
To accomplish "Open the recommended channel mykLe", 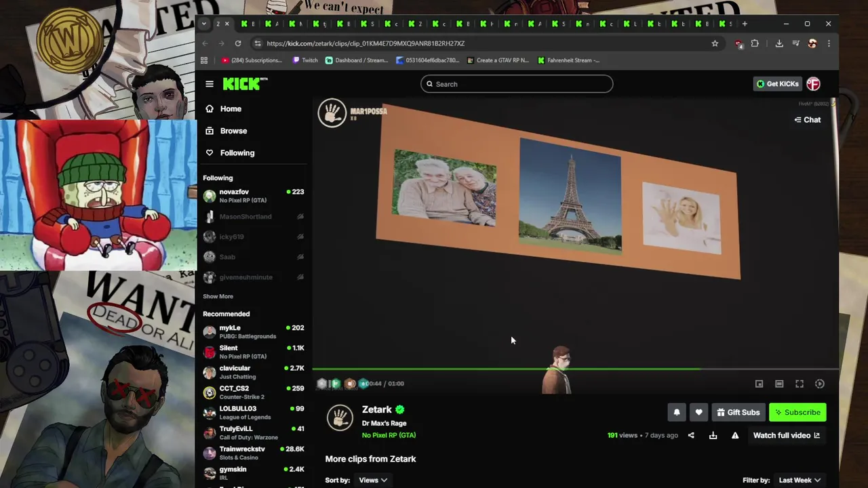I will pyautogui.click(x=254, y=331).
